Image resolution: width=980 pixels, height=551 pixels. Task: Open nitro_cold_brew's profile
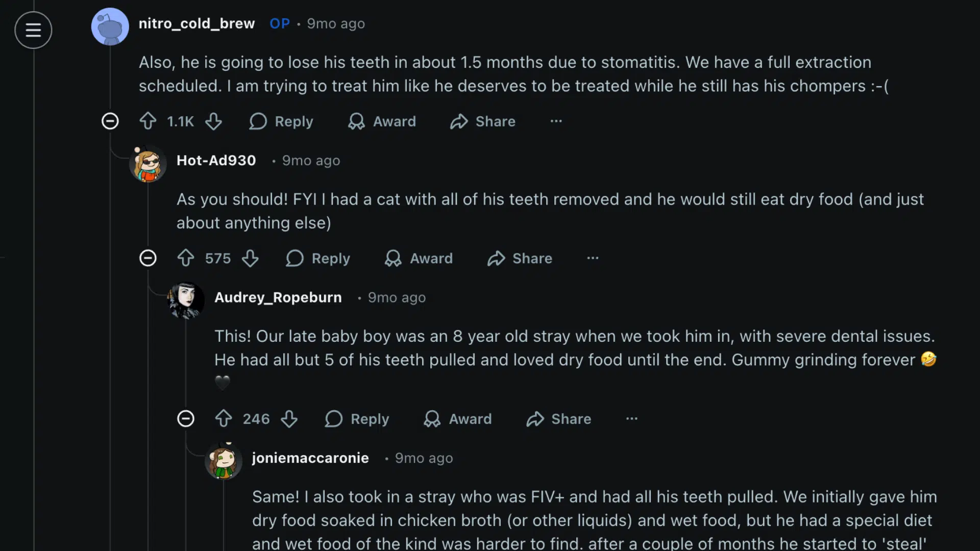click(x=197, y=23)
